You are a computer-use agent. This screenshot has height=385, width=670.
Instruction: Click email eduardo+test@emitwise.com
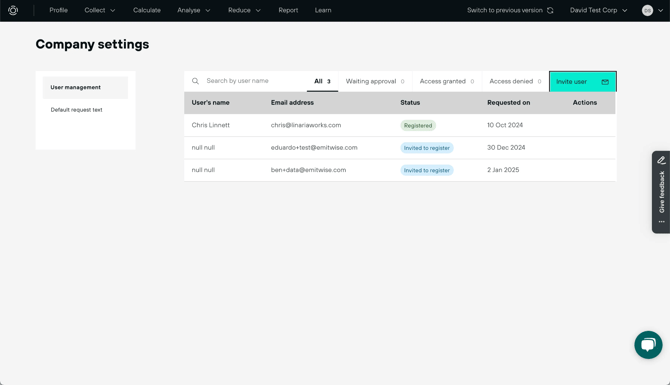314,147
